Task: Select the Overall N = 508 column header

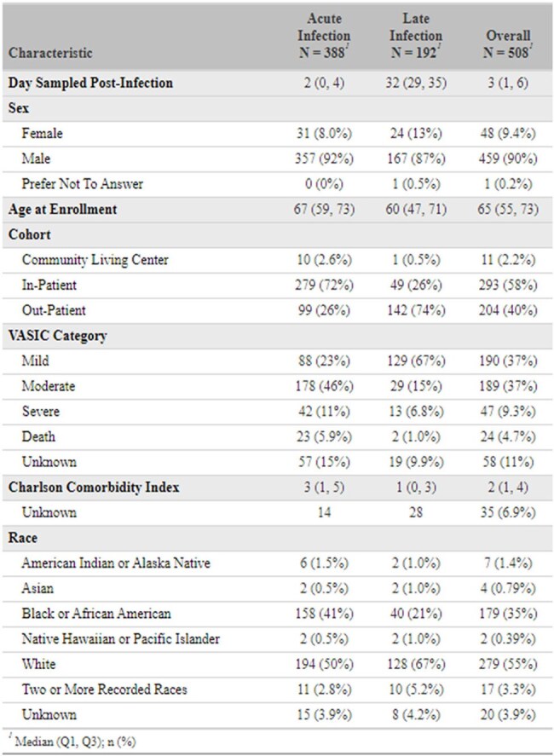Action: (508, 43)
